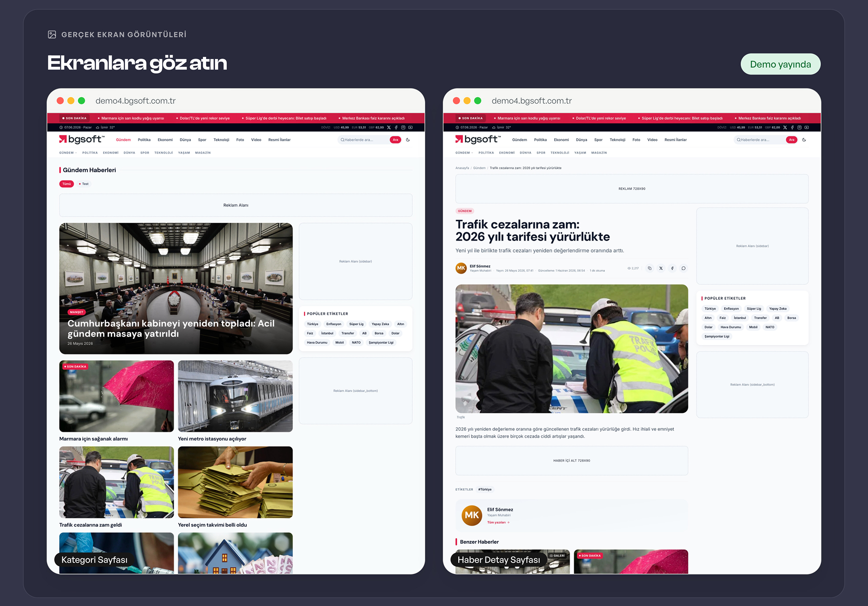Click the comment bubble icon in the author row
Image resolution: width=868 pixels, height=606 pixels.
pyautogui.click(x=684, y=268)
